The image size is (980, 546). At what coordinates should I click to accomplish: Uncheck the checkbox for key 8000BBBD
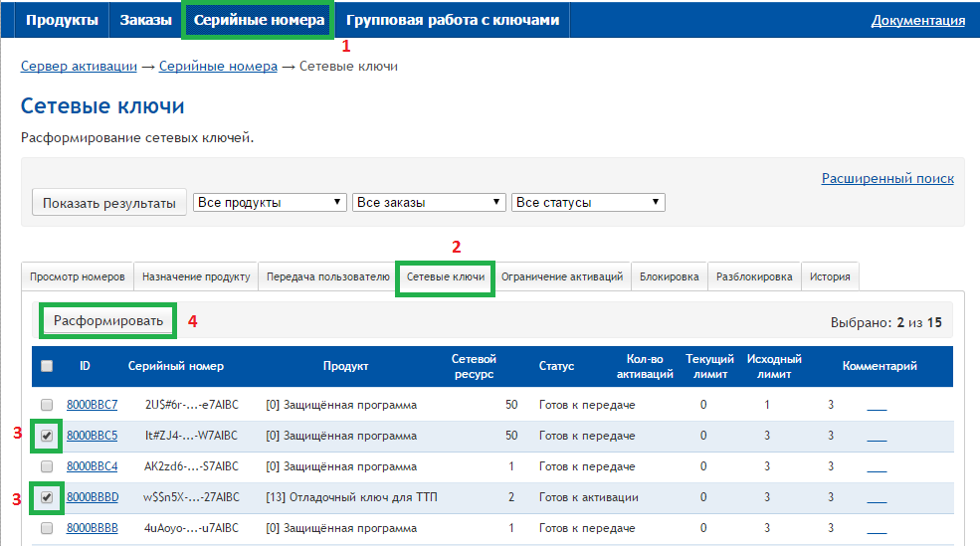[47, 497]
